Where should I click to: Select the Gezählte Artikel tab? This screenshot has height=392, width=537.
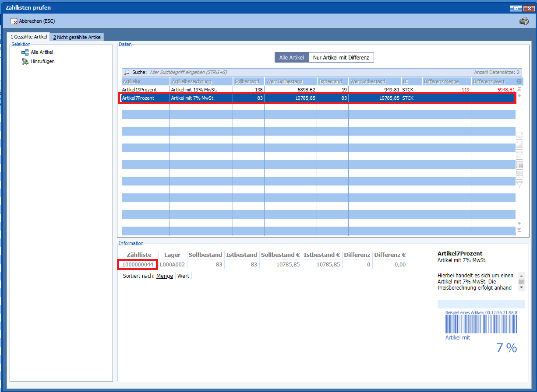pyautogui.click(x=29, y=37)
